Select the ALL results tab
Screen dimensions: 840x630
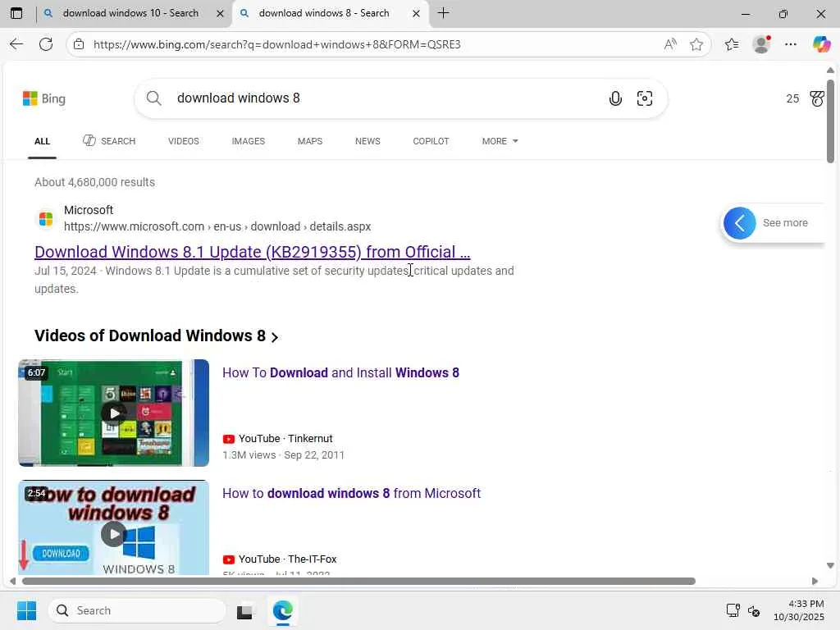coord(43,141)
